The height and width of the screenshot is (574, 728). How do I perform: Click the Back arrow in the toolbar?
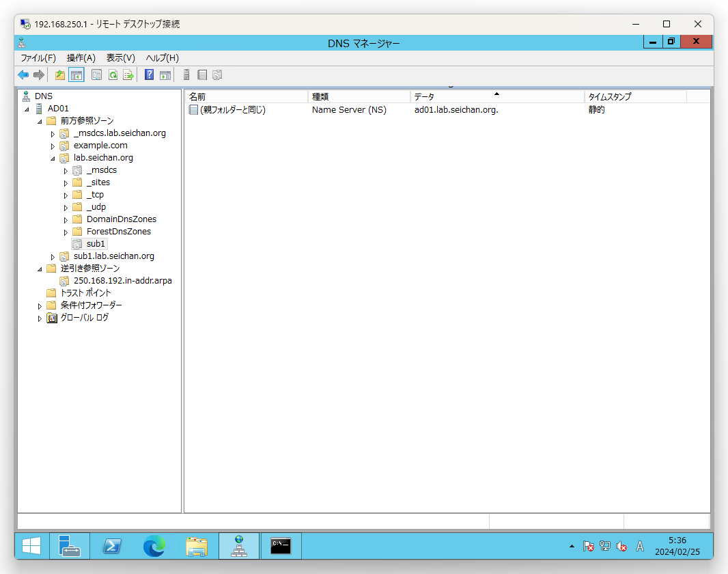pyautogui.click(x=23, y=75)
